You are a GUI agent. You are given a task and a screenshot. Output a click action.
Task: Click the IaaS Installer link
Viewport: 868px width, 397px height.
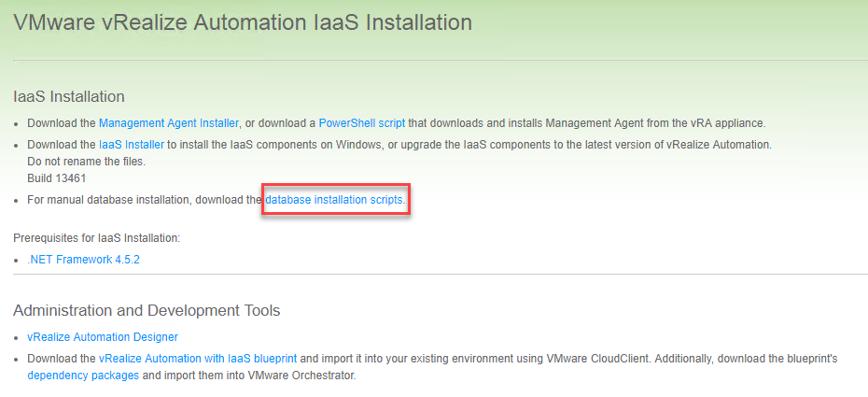(x=132, y=145)
